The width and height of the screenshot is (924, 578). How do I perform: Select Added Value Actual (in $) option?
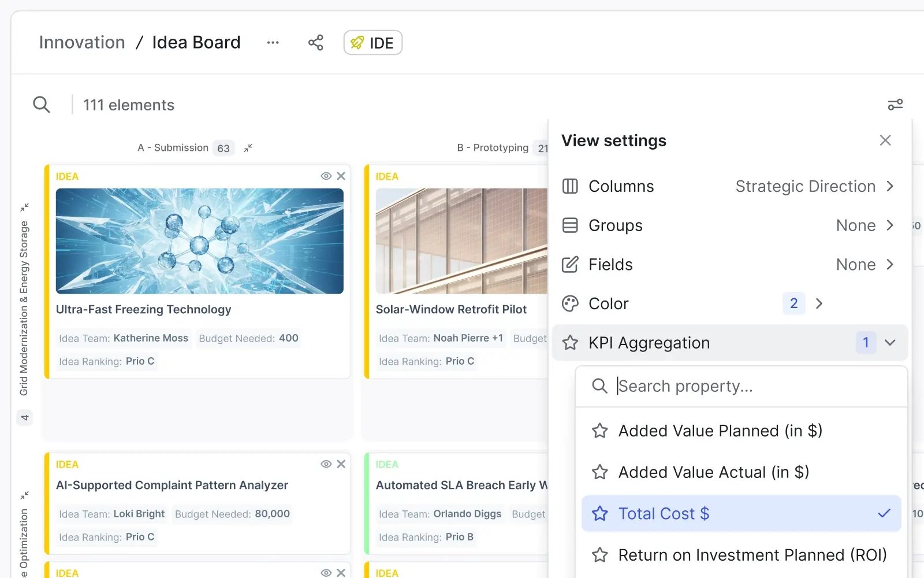(742, 472)
